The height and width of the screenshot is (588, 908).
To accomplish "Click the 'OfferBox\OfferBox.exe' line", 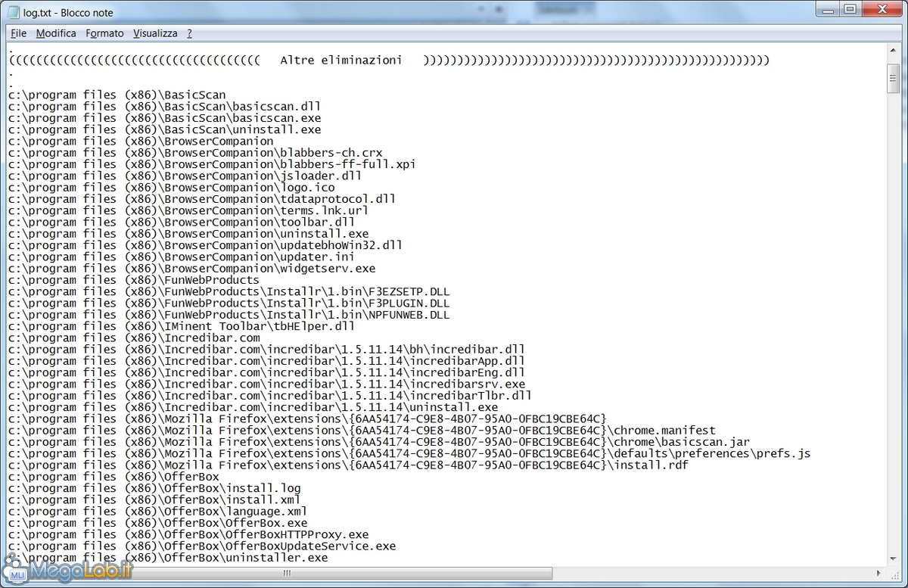I will pos(157,523).
